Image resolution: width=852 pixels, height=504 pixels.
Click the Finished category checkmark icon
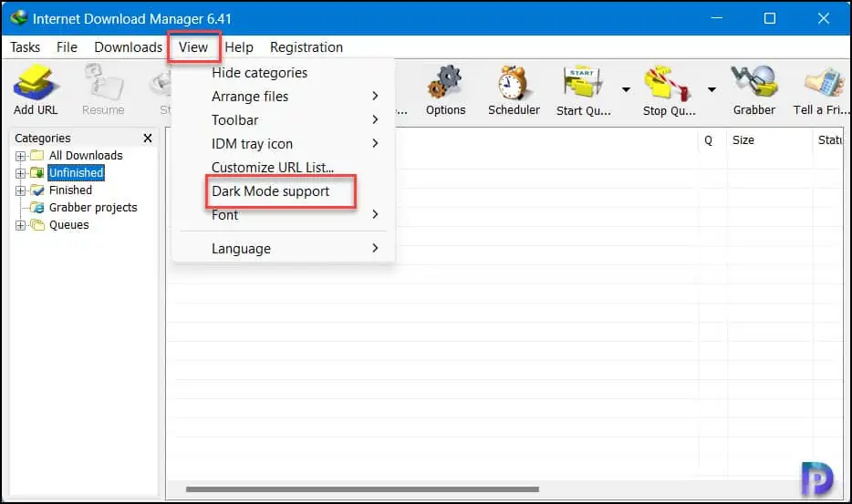[x=37, y=190]
